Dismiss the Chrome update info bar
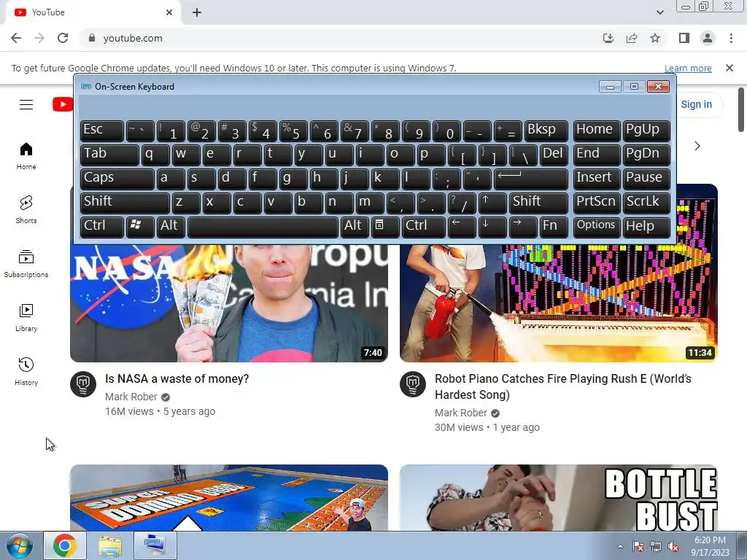747x560 pixels. [x=729, y=68]
